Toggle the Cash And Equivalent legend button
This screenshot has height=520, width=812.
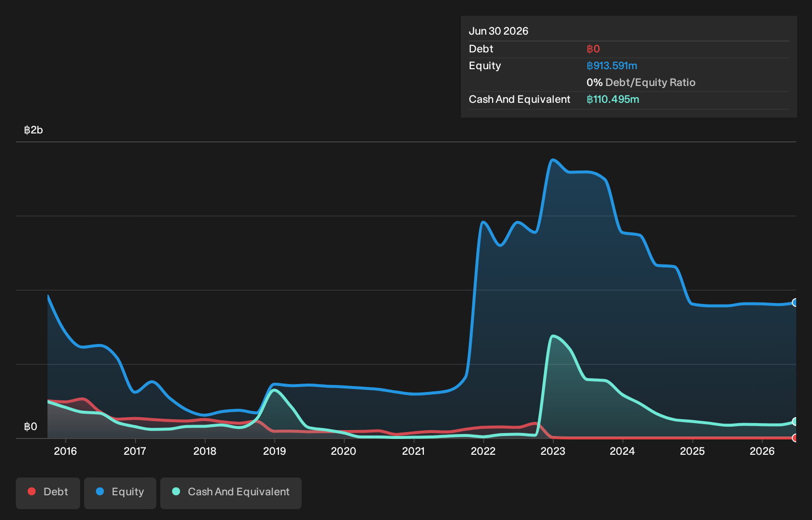(x=231, y=493)
